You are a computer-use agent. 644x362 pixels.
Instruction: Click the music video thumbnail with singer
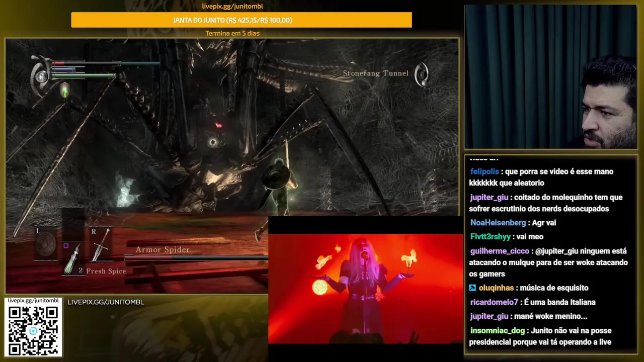pyautogui.click(x=365, y=289)
